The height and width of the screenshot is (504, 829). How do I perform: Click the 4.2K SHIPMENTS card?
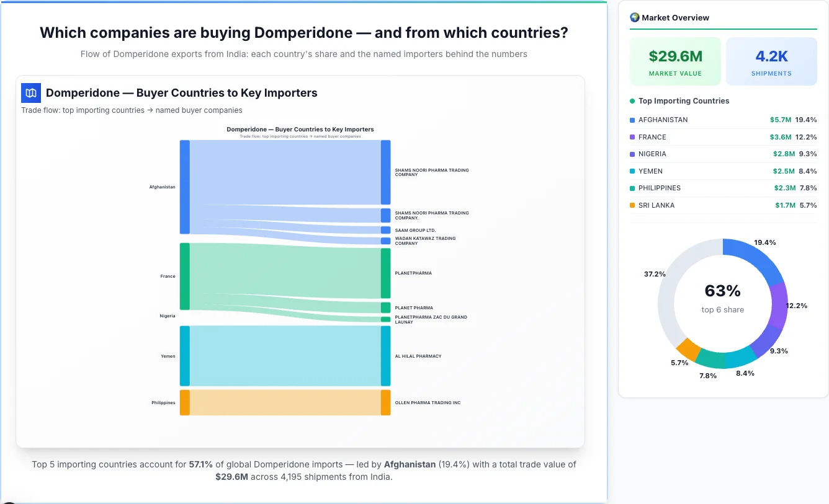771,61
